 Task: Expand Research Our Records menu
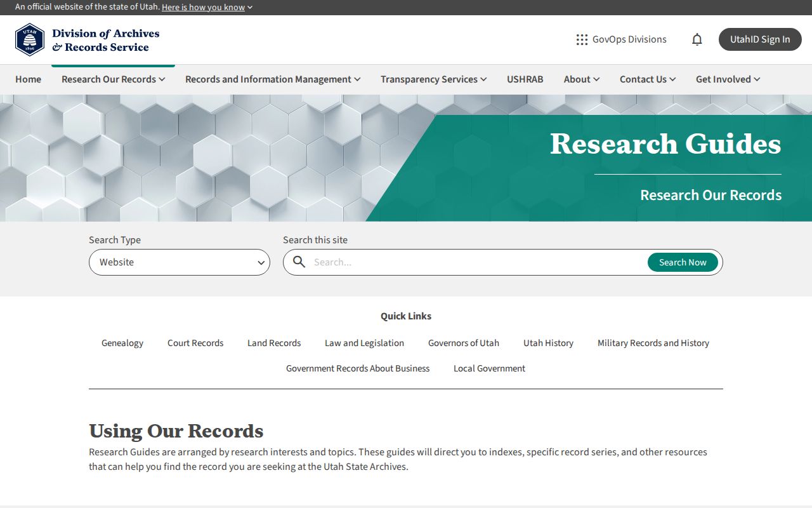coord(113,79)
